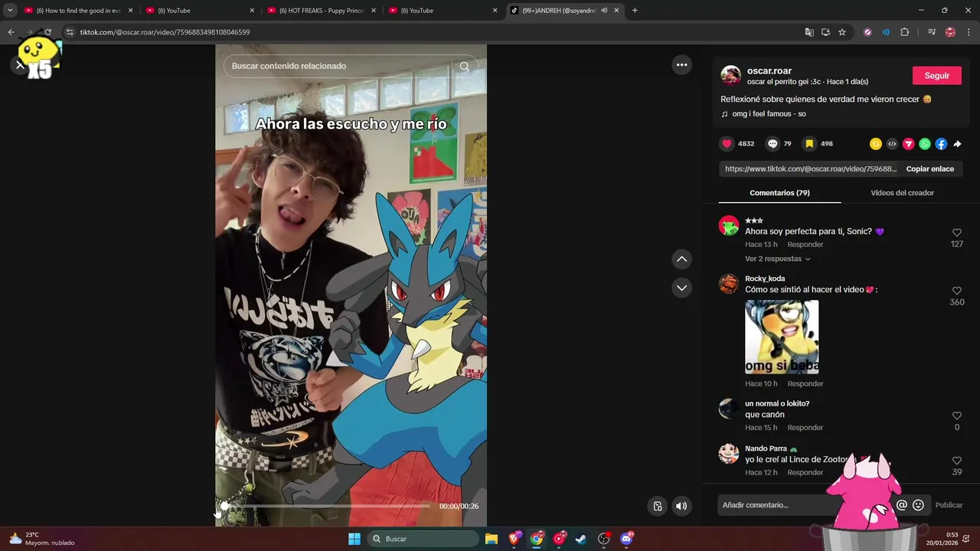The width and height of the screenshot is (980, 551).
Task: Open the three-dot video options menu
Action: point(681,65)
